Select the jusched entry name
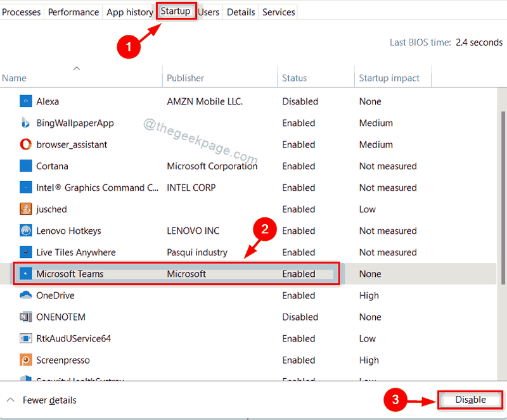This screenshot has width=507, height=420. click(x=51, y=210)
